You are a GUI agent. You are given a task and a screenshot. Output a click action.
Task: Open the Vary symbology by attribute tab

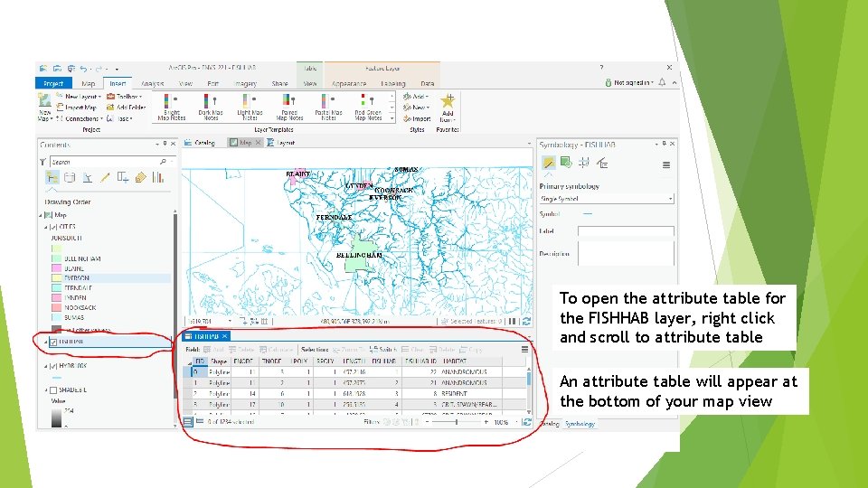pyautogui.click(x=566, y=163)
